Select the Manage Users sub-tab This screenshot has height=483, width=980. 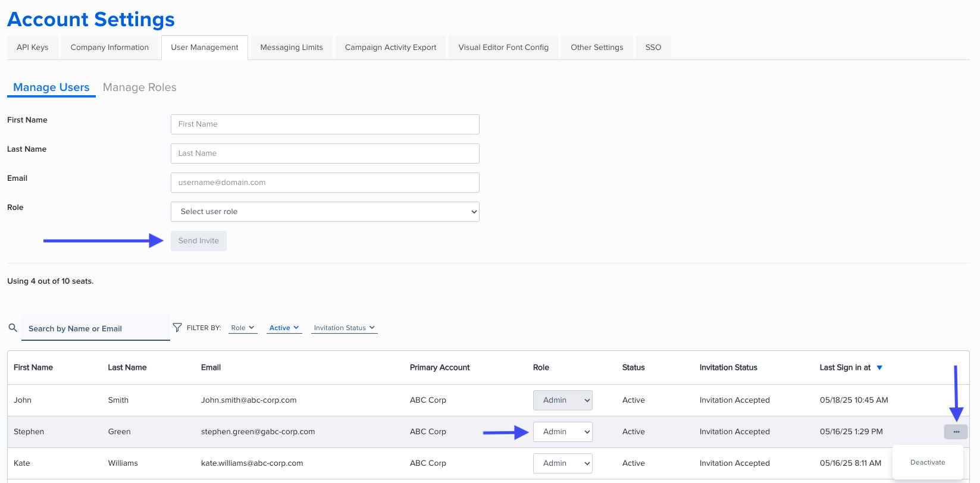pyautogui.click(x=51, y=87)
